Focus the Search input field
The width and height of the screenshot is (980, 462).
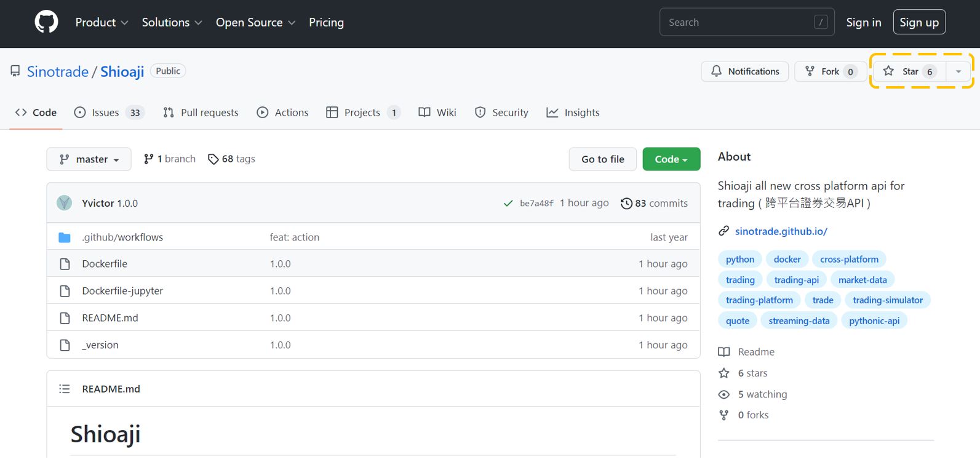pyautogui.click(x=747, y=22)
